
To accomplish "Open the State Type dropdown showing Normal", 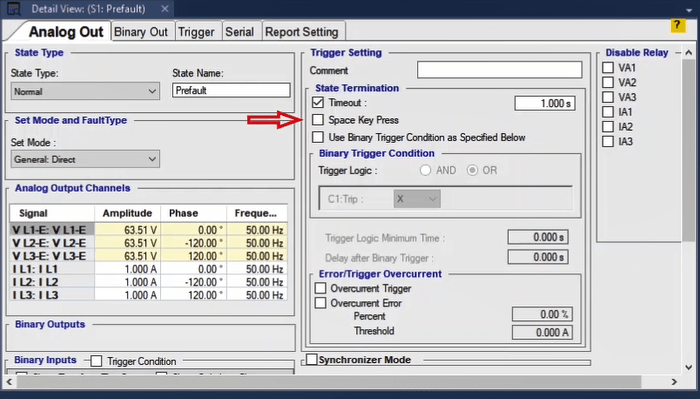I will click(85, 91).
